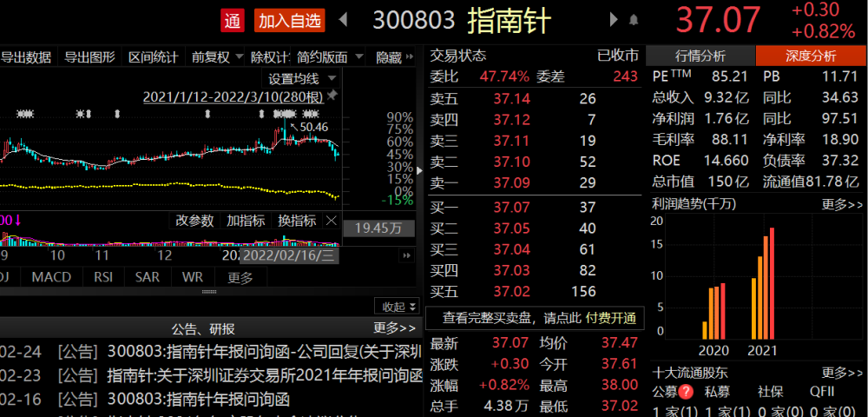
Task: Click 总市值 value 150亿
Action: coord(728,181)
